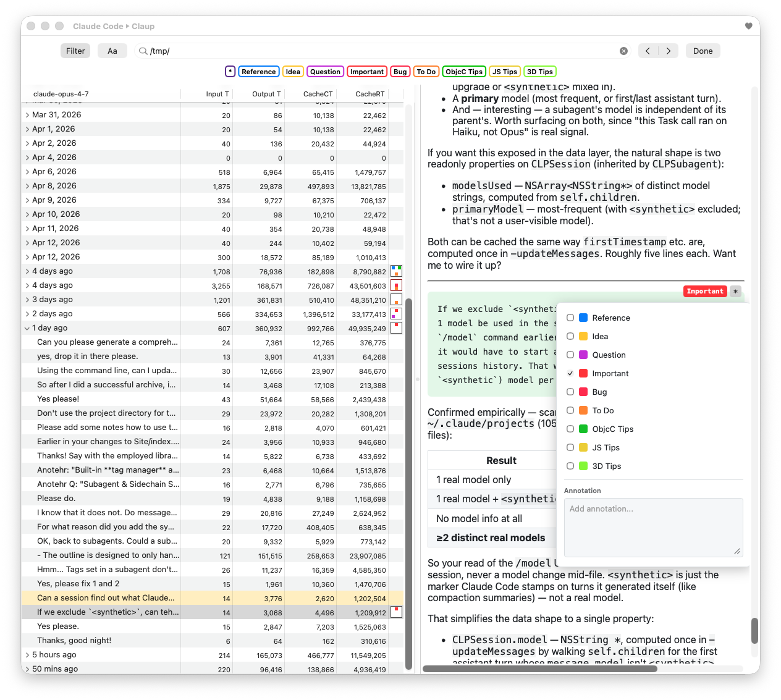
Task: Expand the 5 hours ago row
Action: point(27,655)
